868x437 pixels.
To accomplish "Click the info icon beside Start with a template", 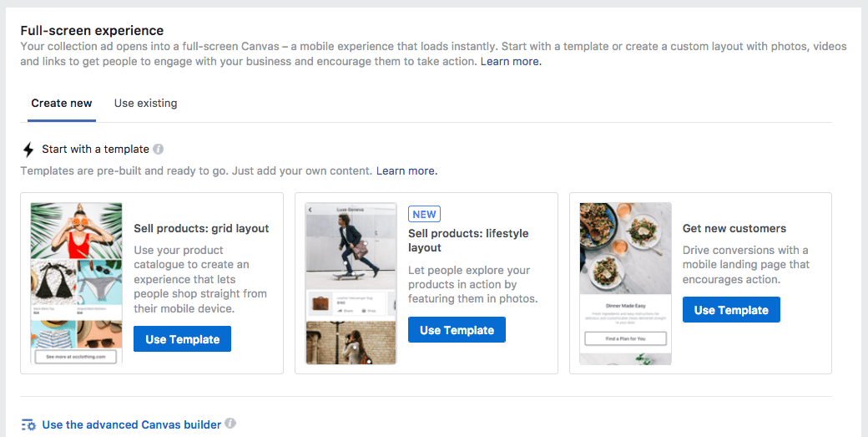I will 159,149.
